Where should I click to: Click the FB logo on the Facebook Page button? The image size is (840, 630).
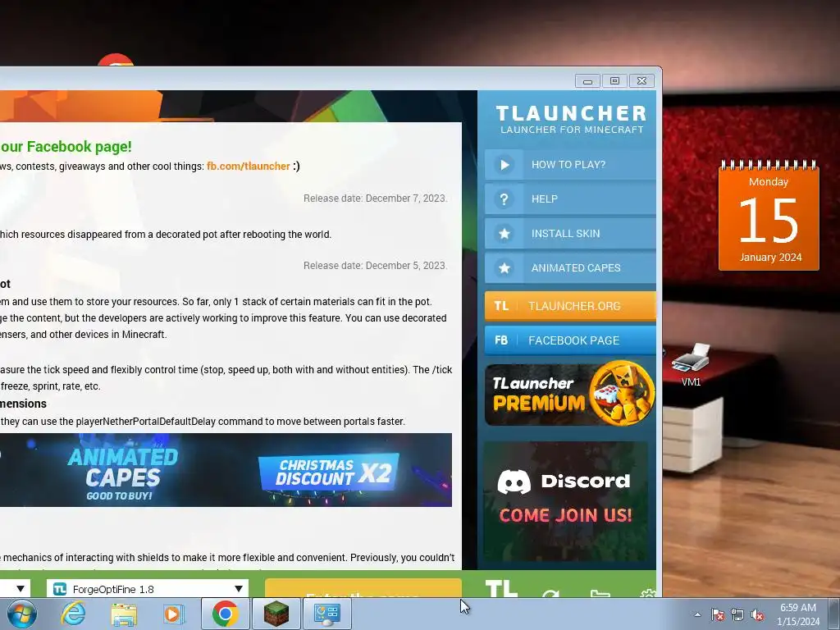pos(501,340)
